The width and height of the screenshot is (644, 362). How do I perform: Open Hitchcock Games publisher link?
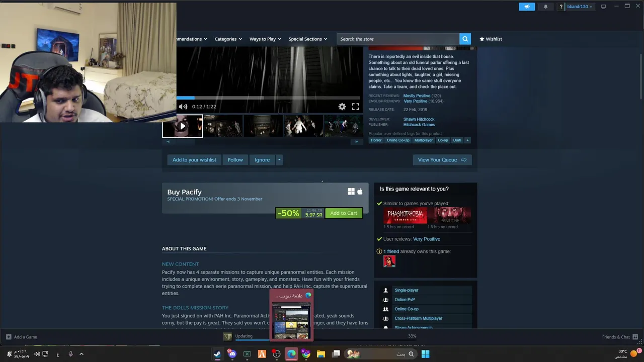click(419, 125)
